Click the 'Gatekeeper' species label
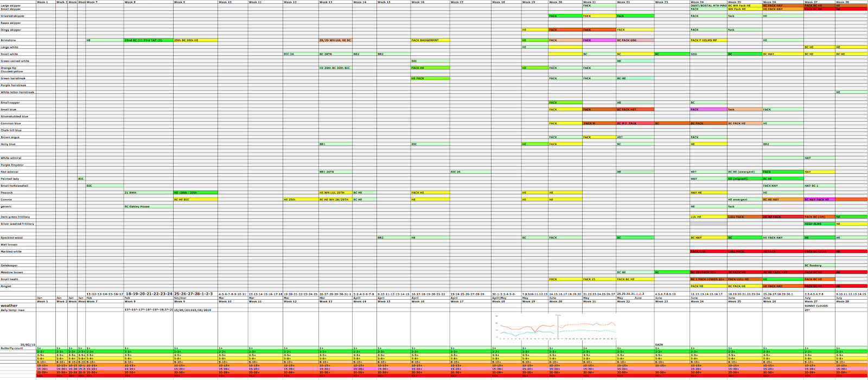Viewport: 868px width, 380px height. coord(9,265)
